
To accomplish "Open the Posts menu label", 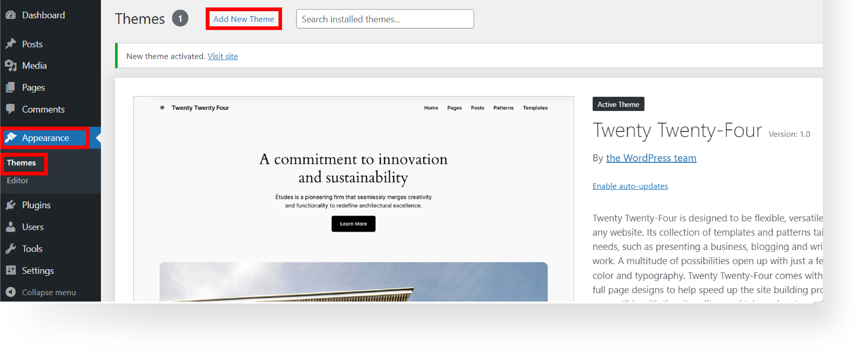I will [x=32, y=44].
